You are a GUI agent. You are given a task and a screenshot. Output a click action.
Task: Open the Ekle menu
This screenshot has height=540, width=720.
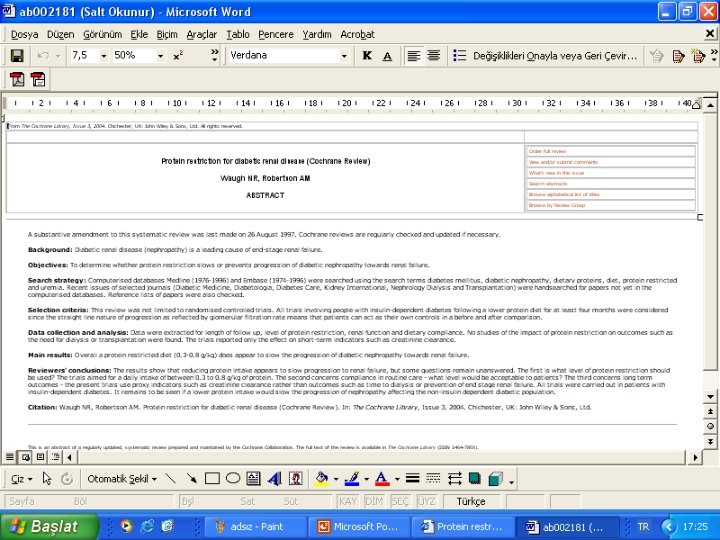[x=139, y=34]
